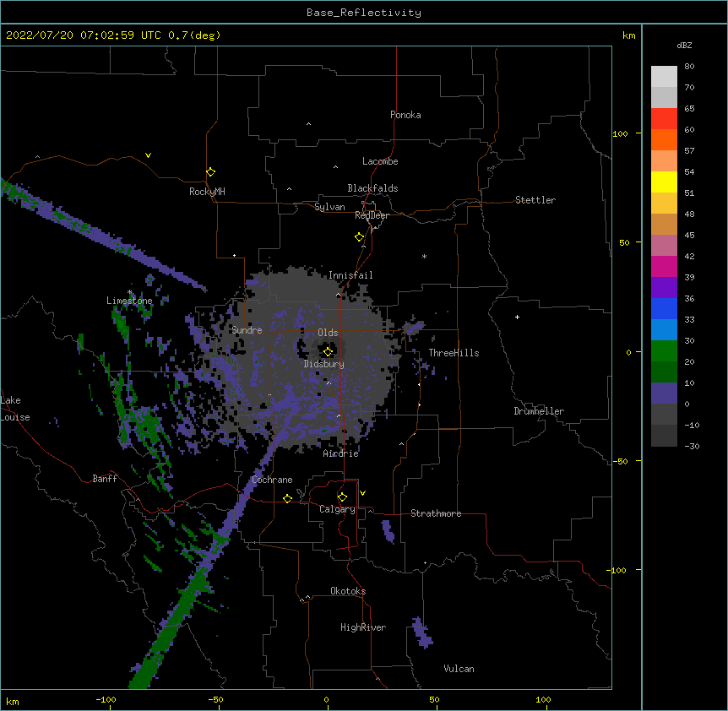This screenshot has width=728, height=711.
Task: Click the yellow diamond marker above the Calgary label
Action: tap(342, 497)
